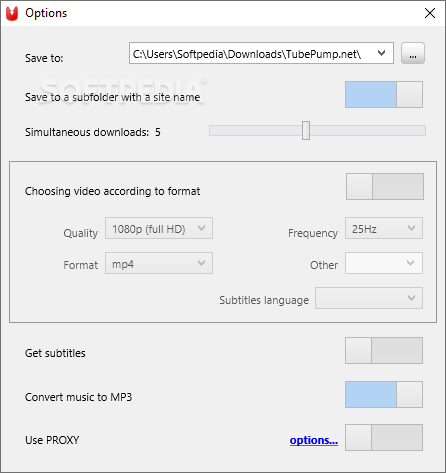Open the Subtitles language dropdown
Screen dimensions: 446x473
point(369,298)
